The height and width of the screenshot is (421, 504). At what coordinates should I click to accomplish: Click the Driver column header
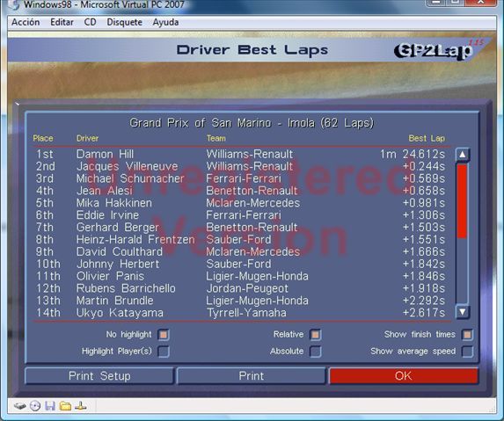87,138
